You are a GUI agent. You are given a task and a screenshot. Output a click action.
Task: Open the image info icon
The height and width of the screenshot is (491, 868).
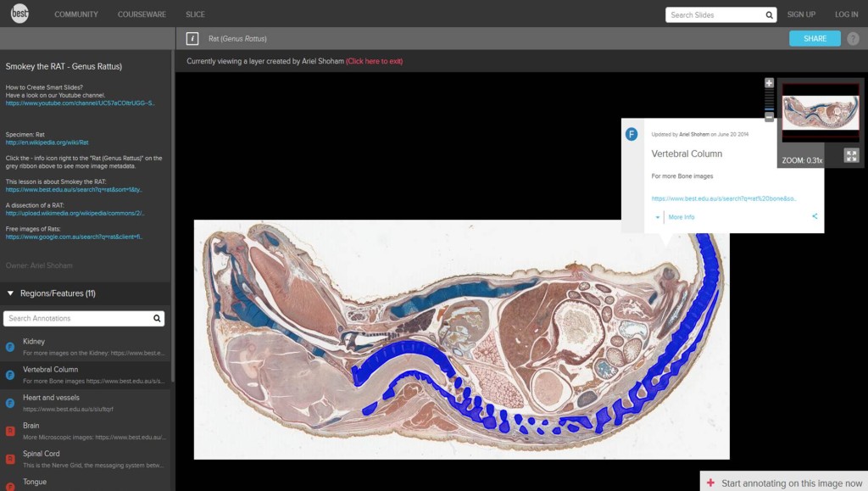click(x=192, y=38)
